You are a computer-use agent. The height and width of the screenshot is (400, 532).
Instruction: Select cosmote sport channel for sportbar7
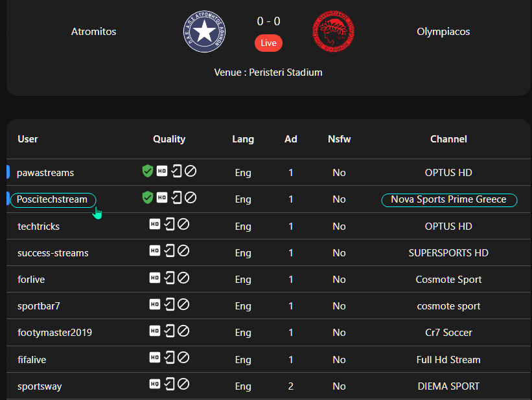point(448,306)
